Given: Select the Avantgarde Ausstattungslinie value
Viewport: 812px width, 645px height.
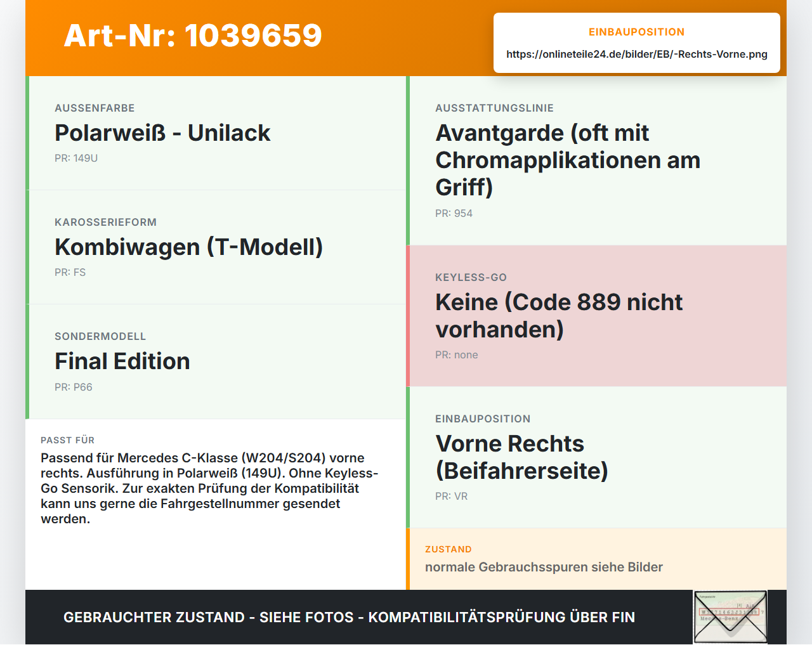Looking at the screenshot, I should [x=568, y=160].
